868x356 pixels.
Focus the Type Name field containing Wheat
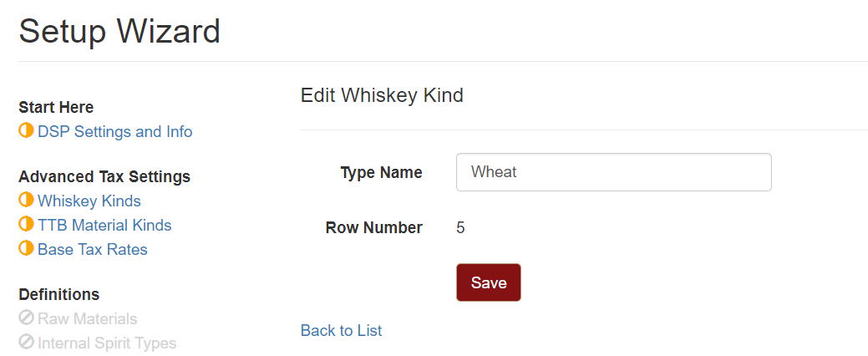[x=613, y=172]
